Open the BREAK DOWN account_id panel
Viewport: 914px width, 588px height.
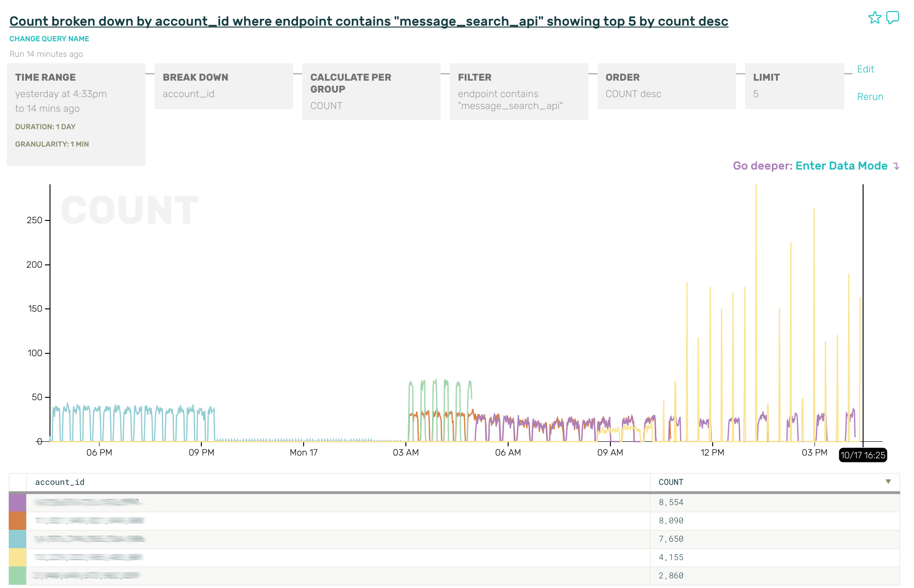(x=223, y=86)
